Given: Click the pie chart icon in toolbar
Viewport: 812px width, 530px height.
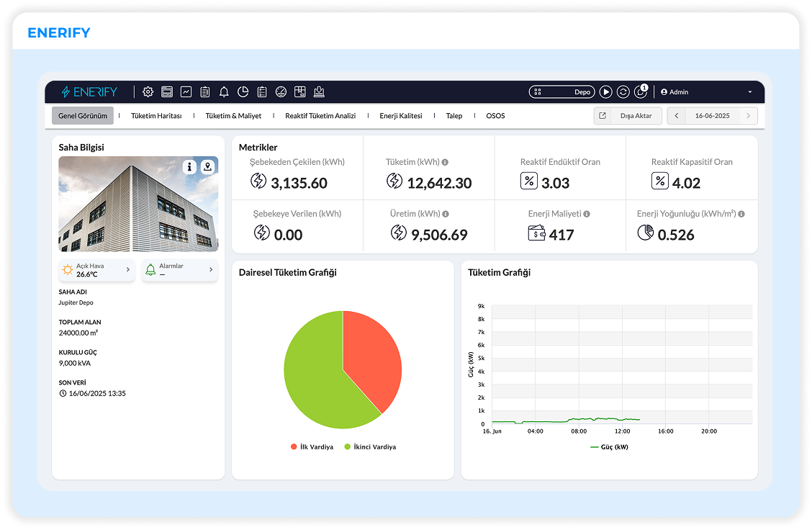Looking at the screenshot, I should click(243, 91).
